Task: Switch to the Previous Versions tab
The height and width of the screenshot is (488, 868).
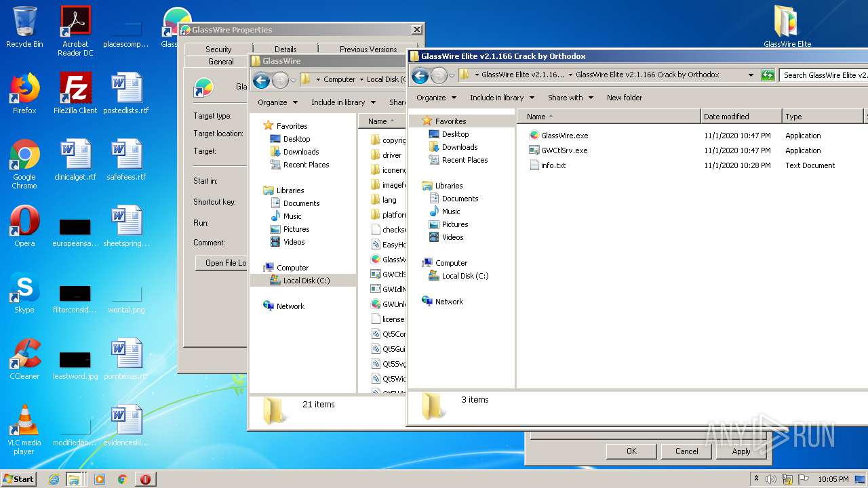Action: pos(368,49)
